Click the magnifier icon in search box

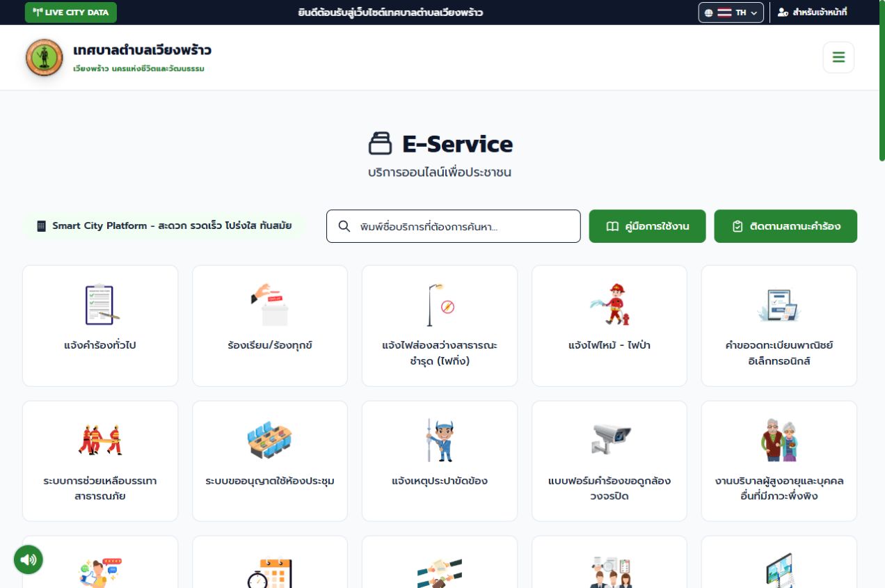344,226
